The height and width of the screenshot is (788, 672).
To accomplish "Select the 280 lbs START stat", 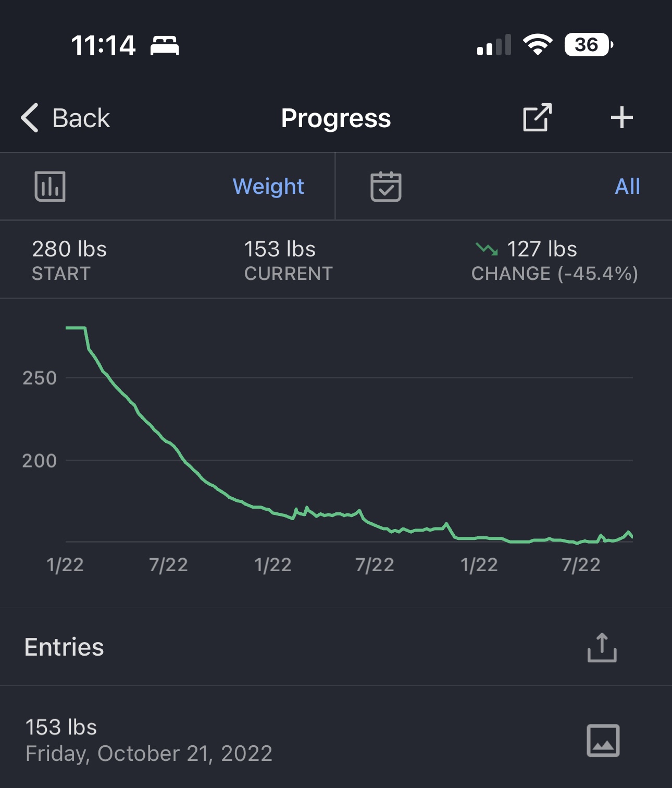I will 69,260.
